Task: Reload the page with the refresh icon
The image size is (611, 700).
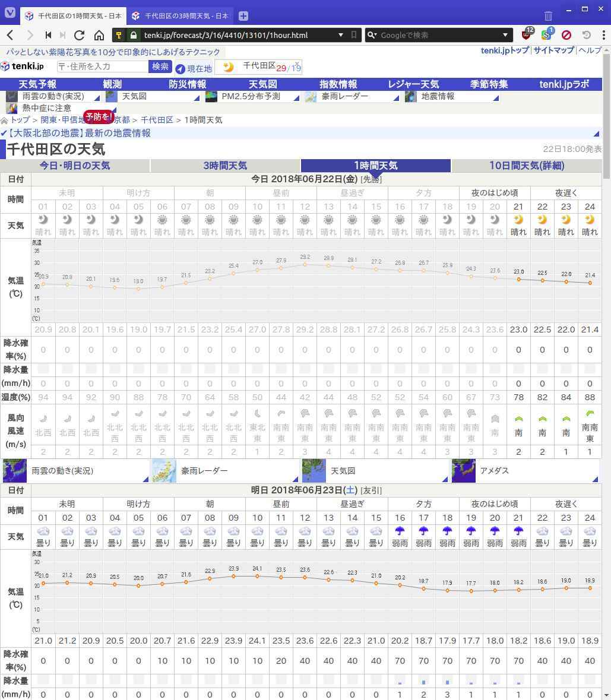Action: [x=80, y=35]
